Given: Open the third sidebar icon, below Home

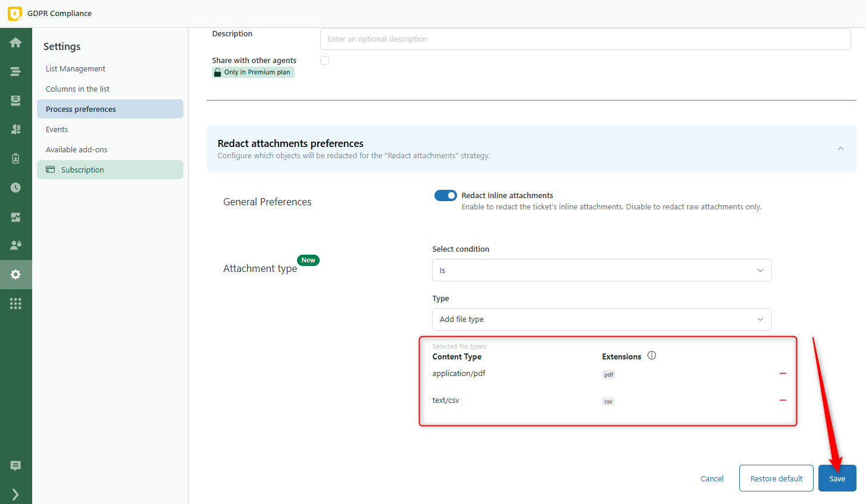Looking at the screenshot, I should coord(16,101).
